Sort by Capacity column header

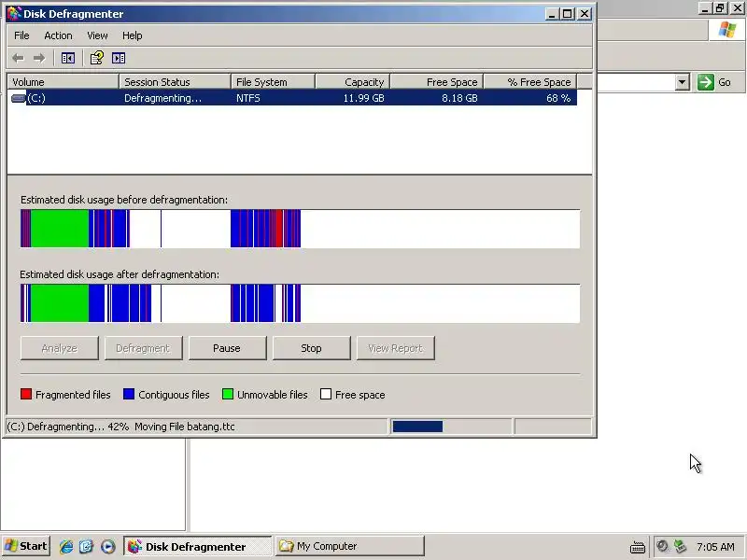pos(353,82)
